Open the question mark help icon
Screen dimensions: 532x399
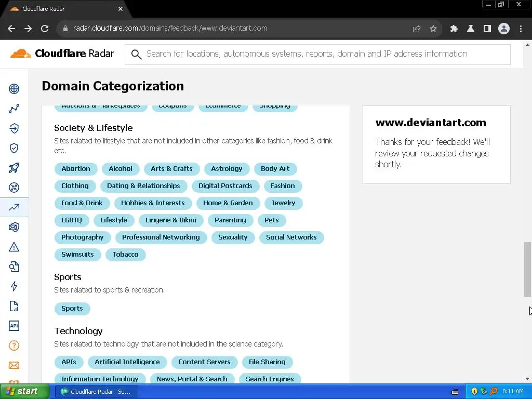pos(14,345)
